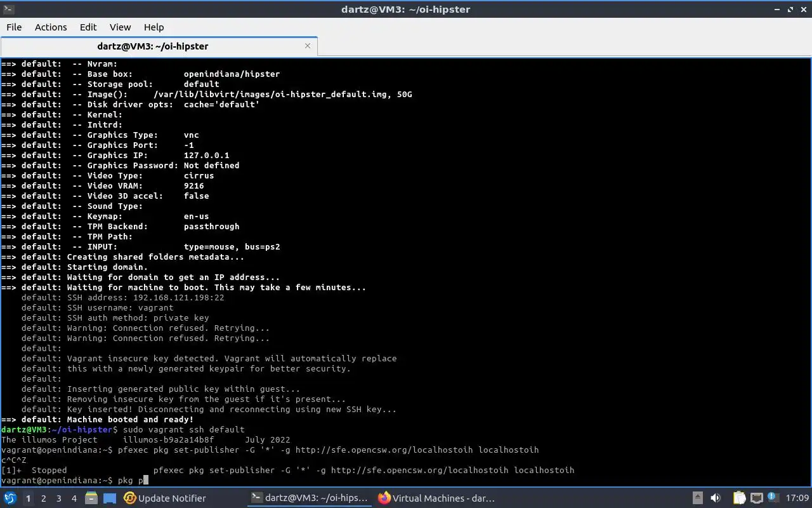Viewport: 812px width, 508px height.
Task: Click the 'SSH username: vagrant' line
Action: coord(97,308)
